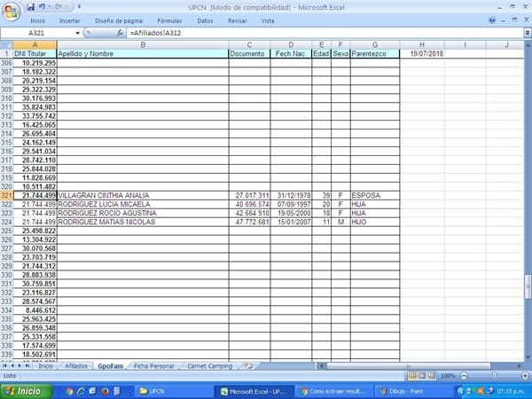
Task: Expand hidden system tray icons arrow
Action: (461, 391)
